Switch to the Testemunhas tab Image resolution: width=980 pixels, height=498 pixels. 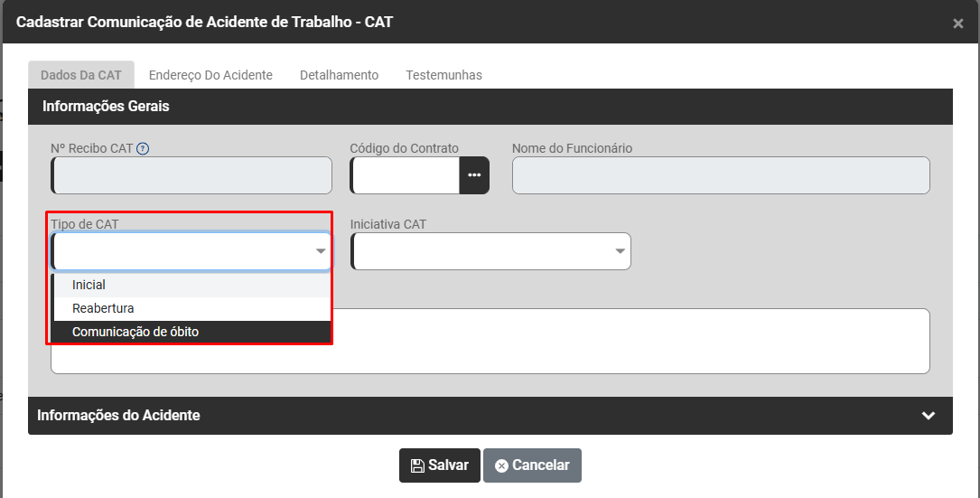click(443, 75)
